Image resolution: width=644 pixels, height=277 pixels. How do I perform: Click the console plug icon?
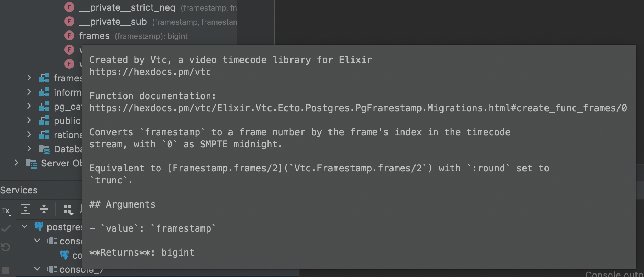click(x=51, y=241)
